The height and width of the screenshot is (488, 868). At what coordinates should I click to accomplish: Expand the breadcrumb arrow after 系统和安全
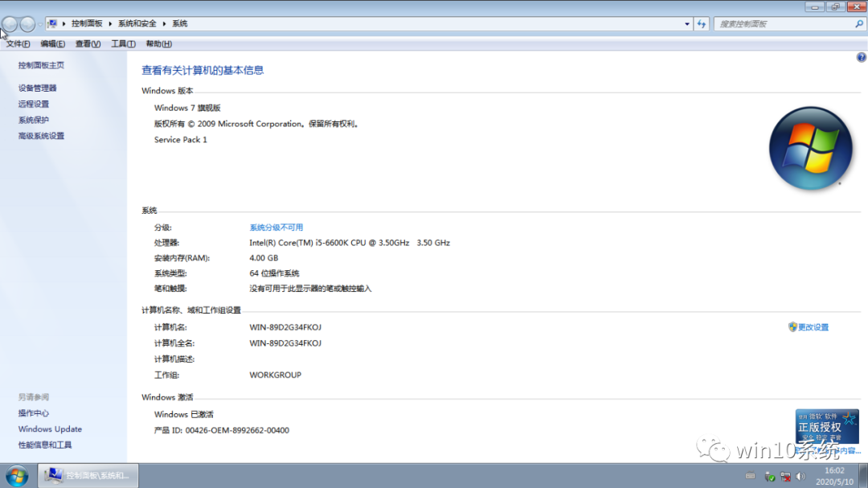tap(165, 23)
